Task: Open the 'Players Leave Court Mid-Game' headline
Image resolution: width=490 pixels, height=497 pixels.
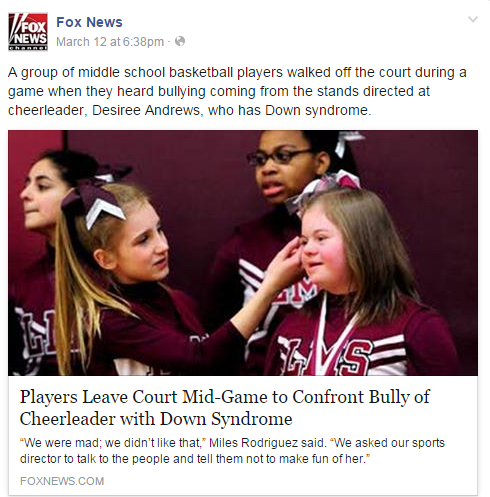Action: click(x=225, y=397)
